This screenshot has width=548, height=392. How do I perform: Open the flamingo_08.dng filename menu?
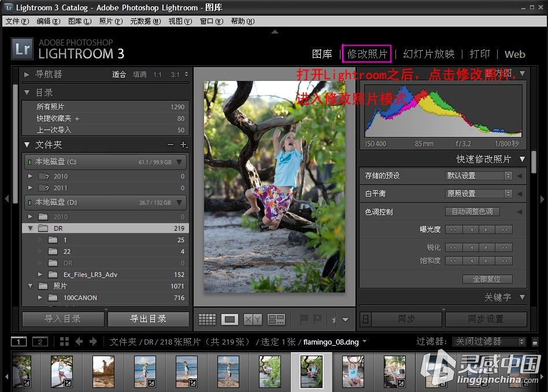(335, 342)
